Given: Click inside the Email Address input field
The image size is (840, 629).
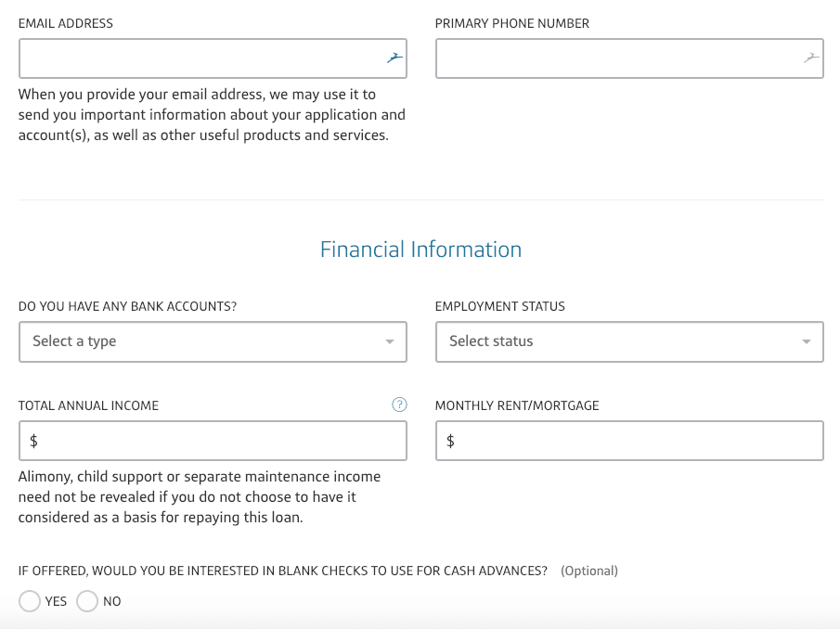Looking at the screenshot, I should (x=213, y=58).
